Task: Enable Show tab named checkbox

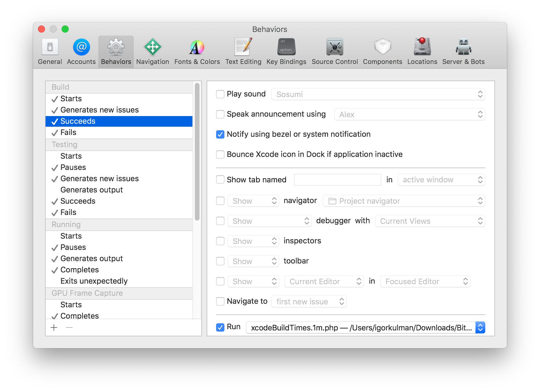Action: [220, 180]
